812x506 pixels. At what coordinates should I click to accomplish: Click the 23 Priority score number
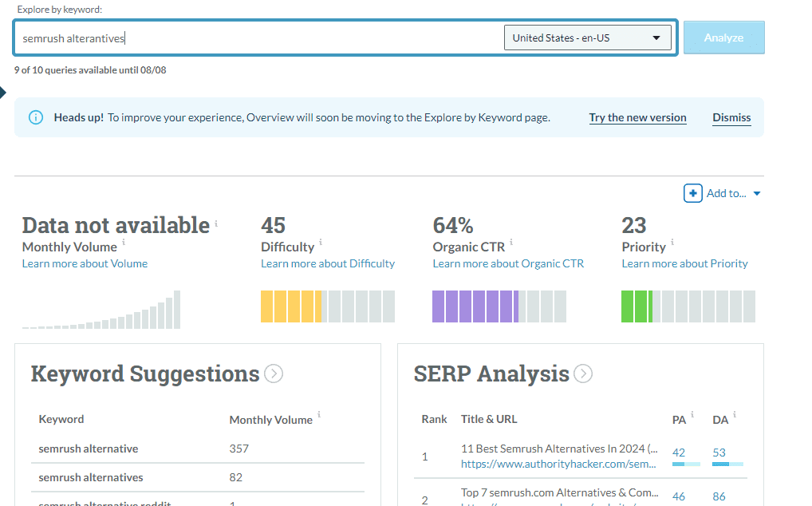634,225
